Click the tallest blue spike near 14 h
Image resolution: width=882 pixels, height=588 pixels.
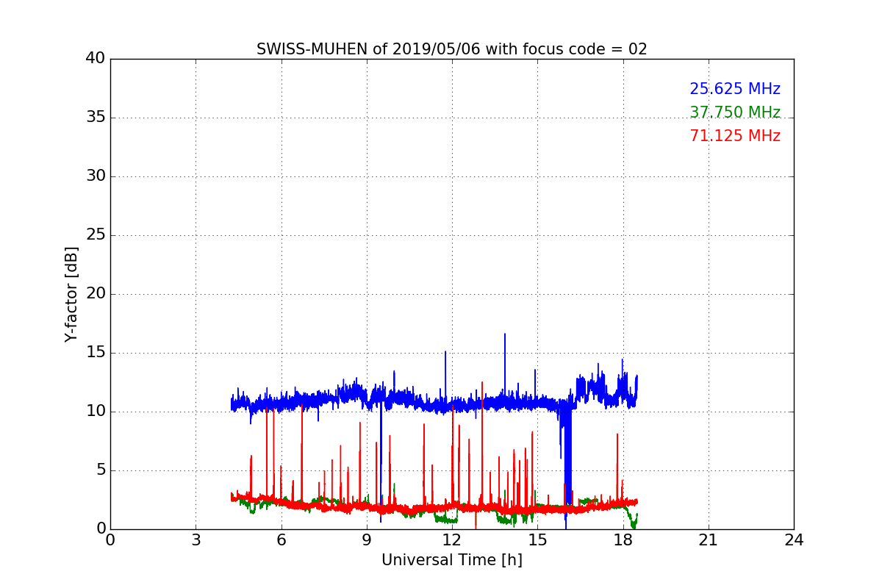pos(504,364)
